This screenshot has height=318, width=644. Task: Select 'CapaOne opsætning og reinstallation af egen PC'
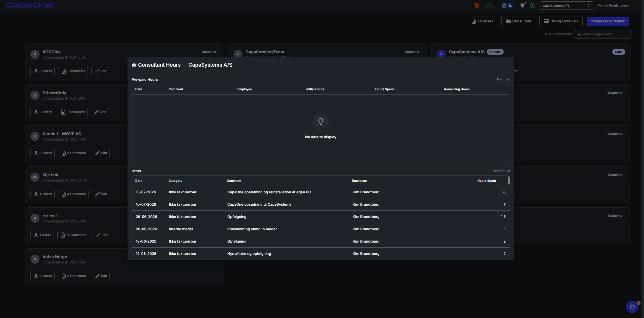pos(269,192)
